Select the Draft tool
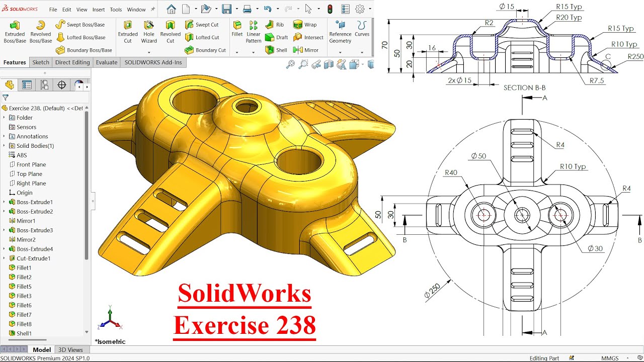Image resolution: width=644 pixels, height=362 pixels. [x=276, y=37]
